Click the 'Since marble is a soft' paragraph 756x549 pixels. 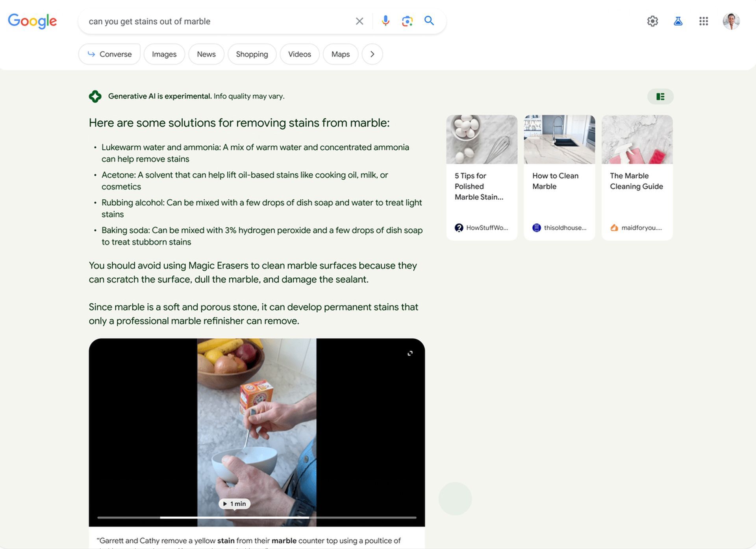pyautogui.click(x=253, y=314)
